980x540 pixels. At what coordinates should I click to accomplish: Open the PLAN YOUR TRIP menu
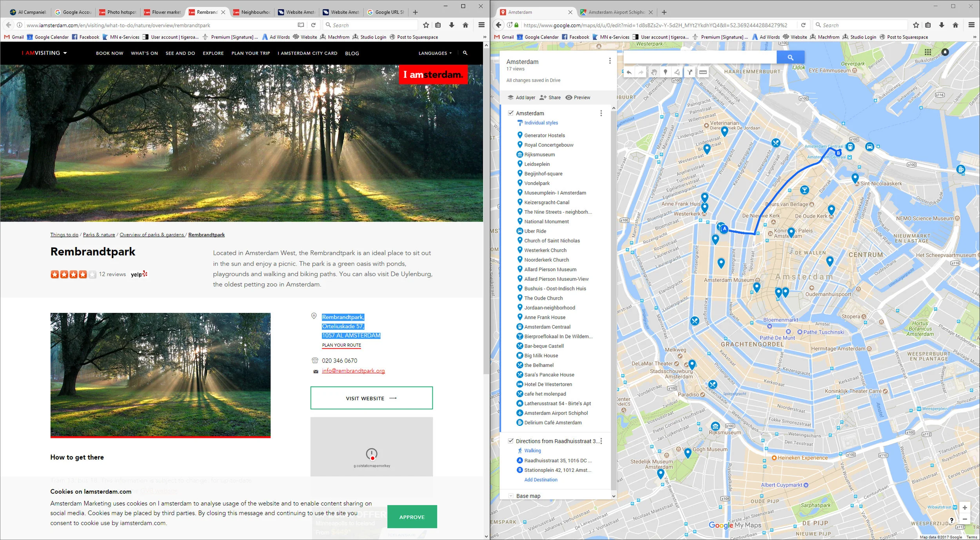pyautogui.click(x=251, y=53)
